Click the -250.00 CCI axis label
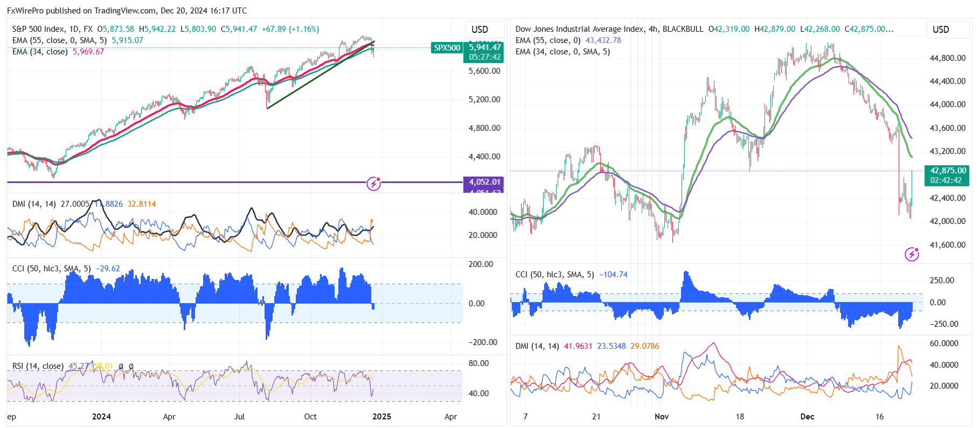The image size is (980, 428). click(944, 324)
